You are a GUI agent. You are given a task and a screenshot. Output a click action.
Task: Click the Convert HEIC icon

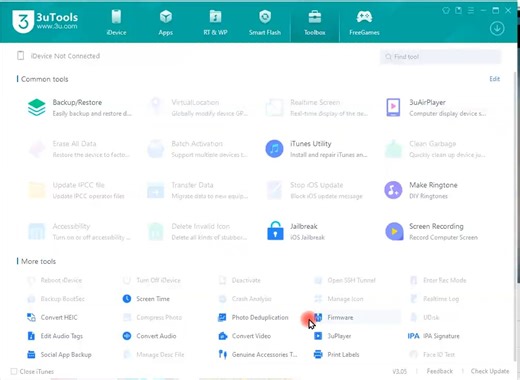coord(31,317)
